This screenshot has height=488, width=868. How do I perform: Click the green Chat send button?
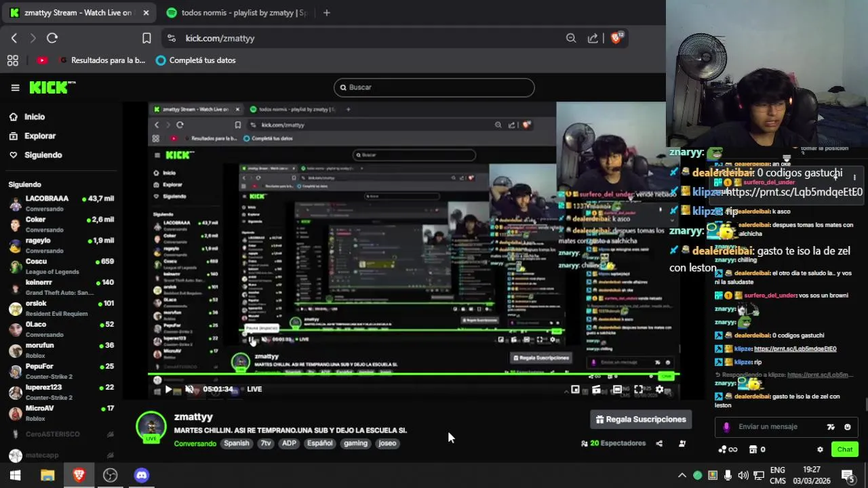(845, 449)
